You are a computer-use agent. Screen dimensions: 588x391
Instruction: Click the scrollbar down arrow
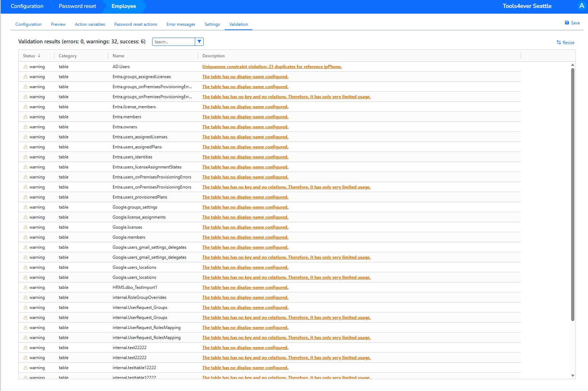click(573, 376)
